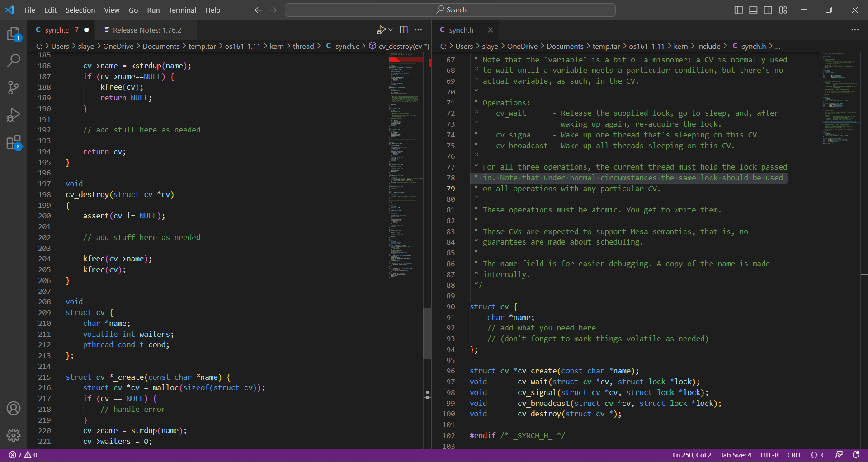Screen dimensions: 868x462
Task: Toggle the Panel layout button
Action: (x=753, y=10)
